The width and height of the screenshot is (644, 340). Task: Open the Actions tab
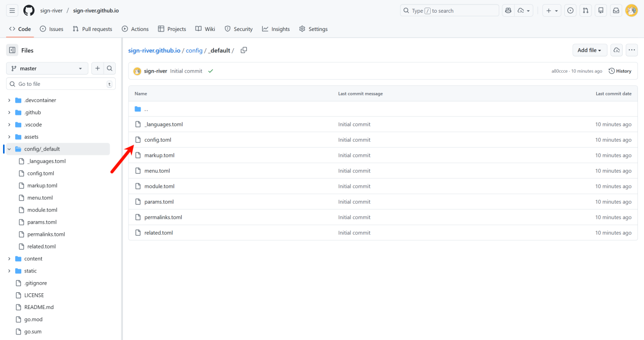pyautogui.click(x=135, y=29)
